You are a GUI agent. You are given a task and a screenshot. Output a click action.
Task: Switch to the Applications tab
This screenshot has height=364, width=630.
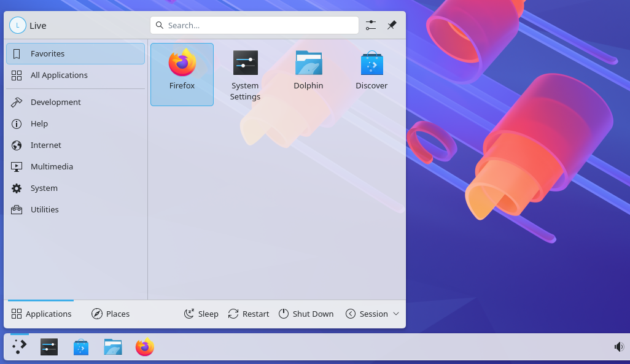(x=41, y=314)
